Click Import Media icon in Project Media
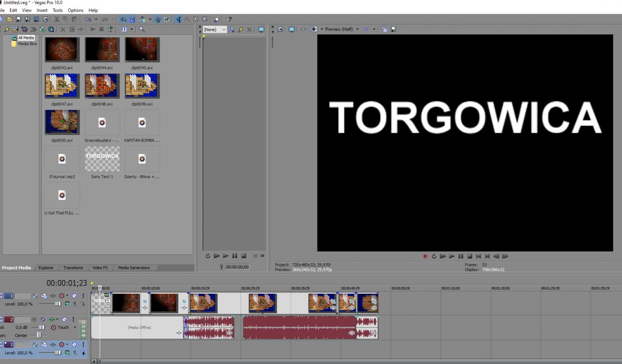This screenshot has height=364, width=622. point(15,29)
